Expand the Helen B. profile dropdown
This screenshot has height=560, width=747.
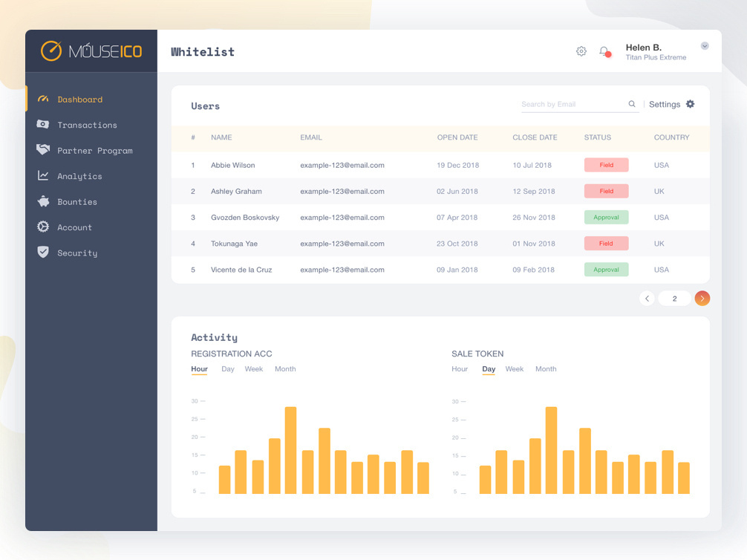click(x=705, y=46)
